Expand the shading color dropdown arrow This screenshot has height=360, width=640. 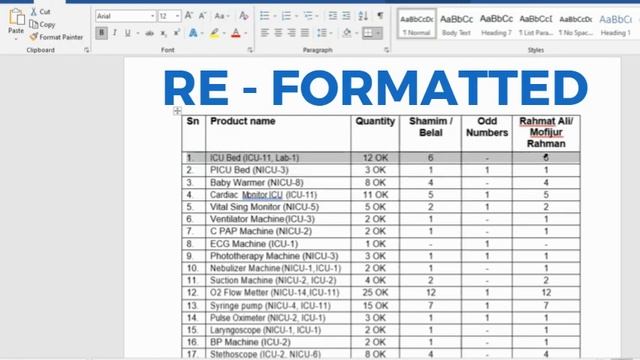[356, 33]
